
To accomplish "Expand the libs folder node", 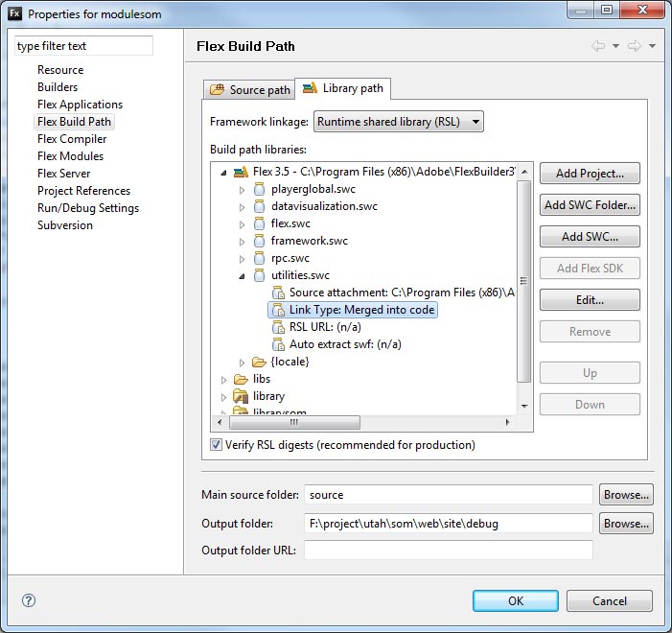I will tap(223, 380).
